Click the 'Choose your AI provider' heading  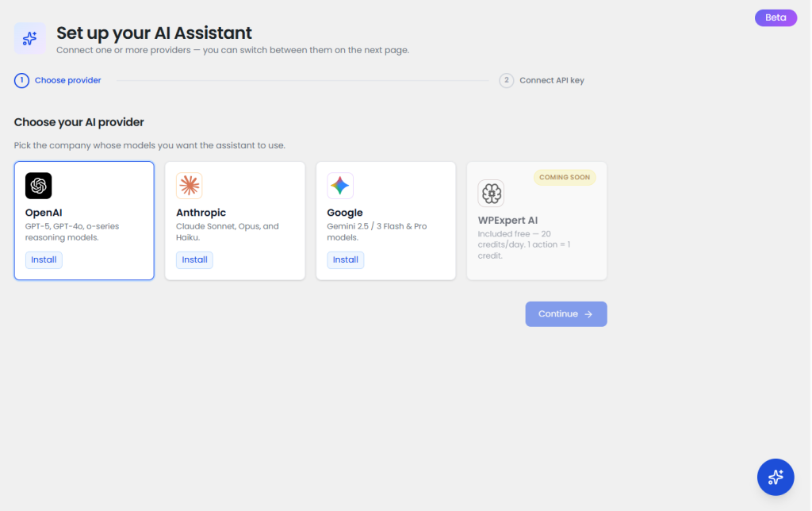tap(79, 122)
